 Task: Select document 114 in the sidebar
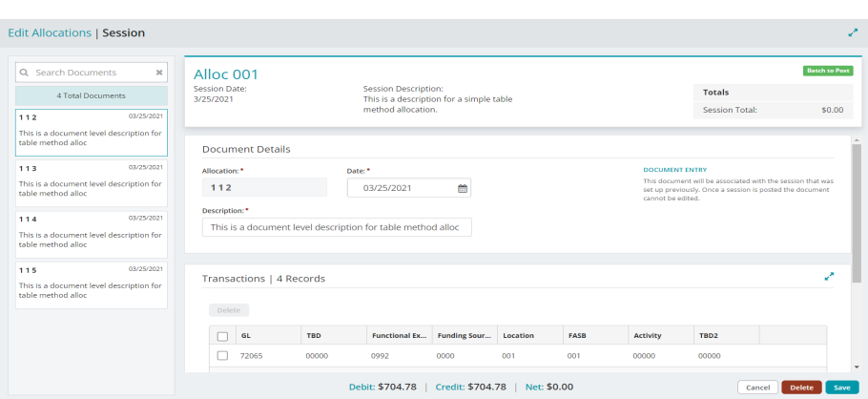(92, 234)
